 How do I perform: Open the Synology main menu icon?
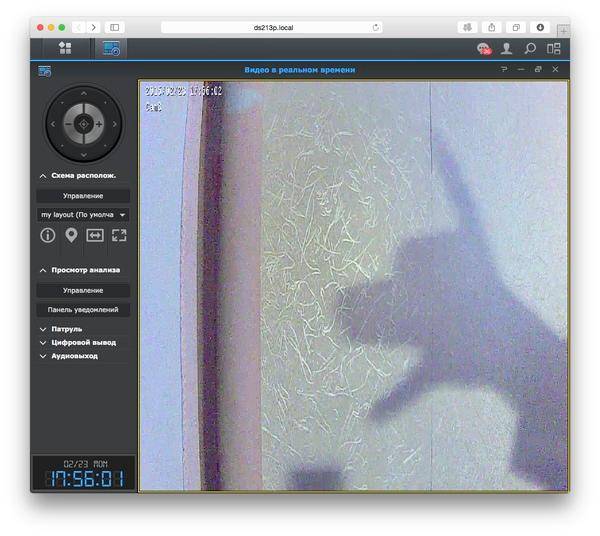[x=65, y=48]
